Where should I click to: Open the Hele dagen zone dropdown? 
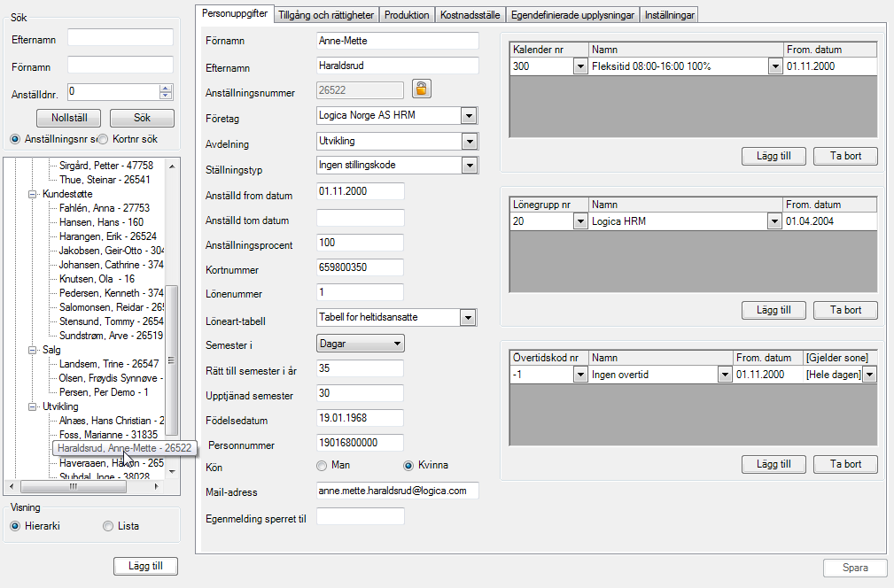(x=869, y=375)
